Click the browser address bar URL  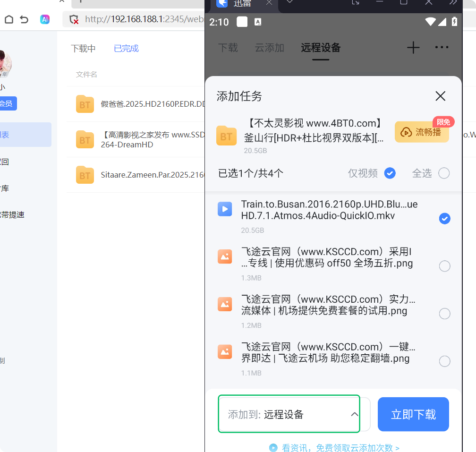[144, 19]
